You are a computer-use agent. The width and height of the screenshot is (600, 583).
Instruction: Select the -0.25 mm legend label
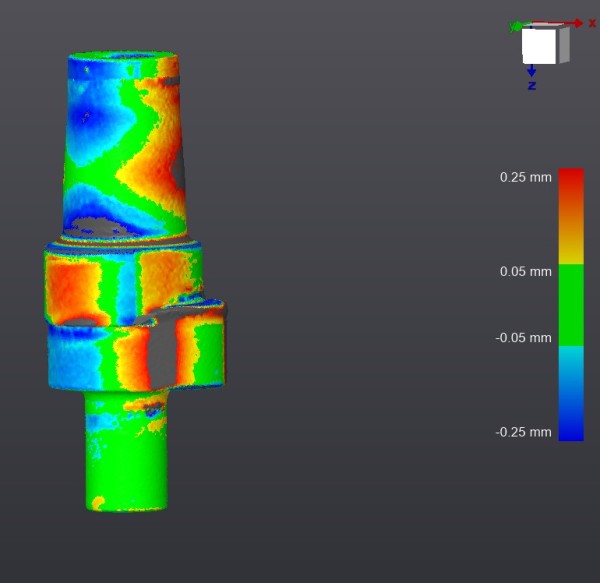coord(523,432)
